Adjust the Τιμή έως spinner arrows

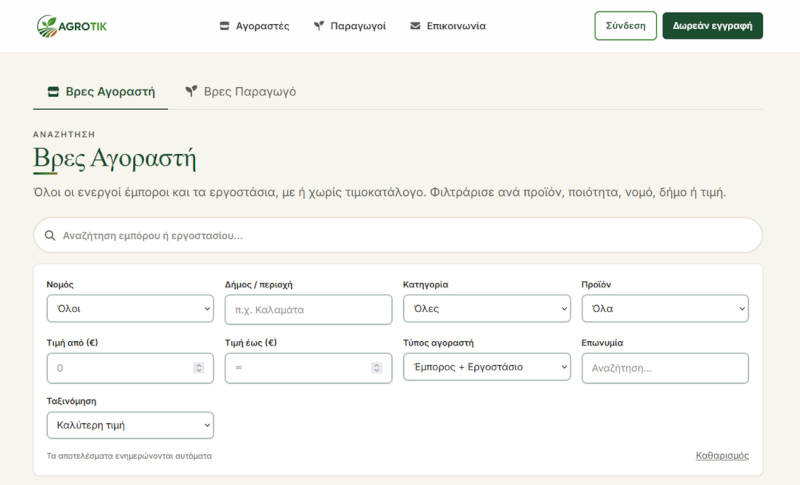point(377,368)
